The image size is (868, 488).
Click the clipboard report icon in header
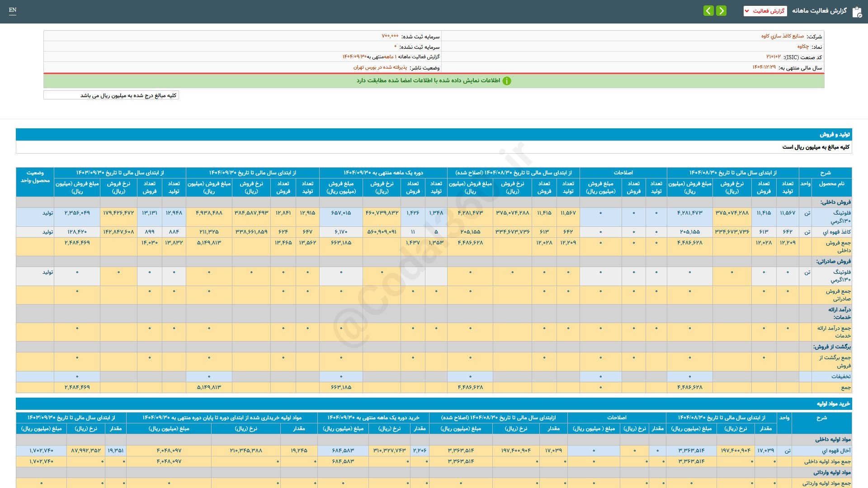pyautogui.click(x=857, y=12)
